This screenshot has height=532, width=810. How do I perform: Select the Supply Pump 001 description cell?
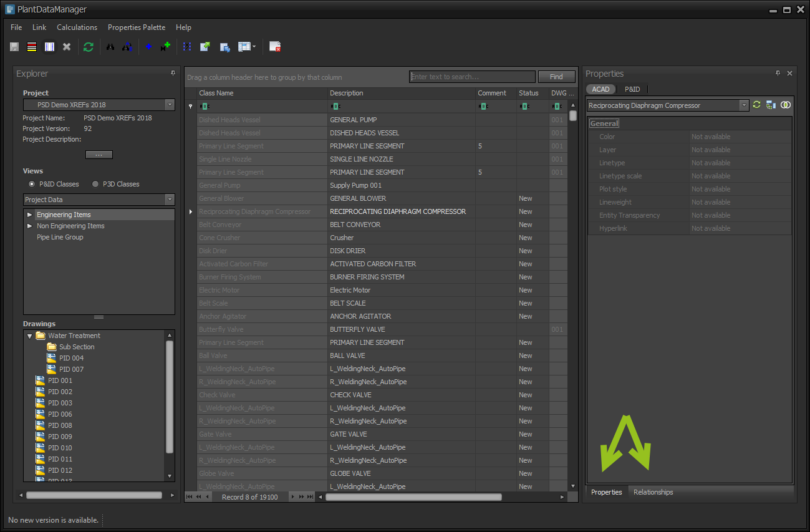(x=402, y=185)
